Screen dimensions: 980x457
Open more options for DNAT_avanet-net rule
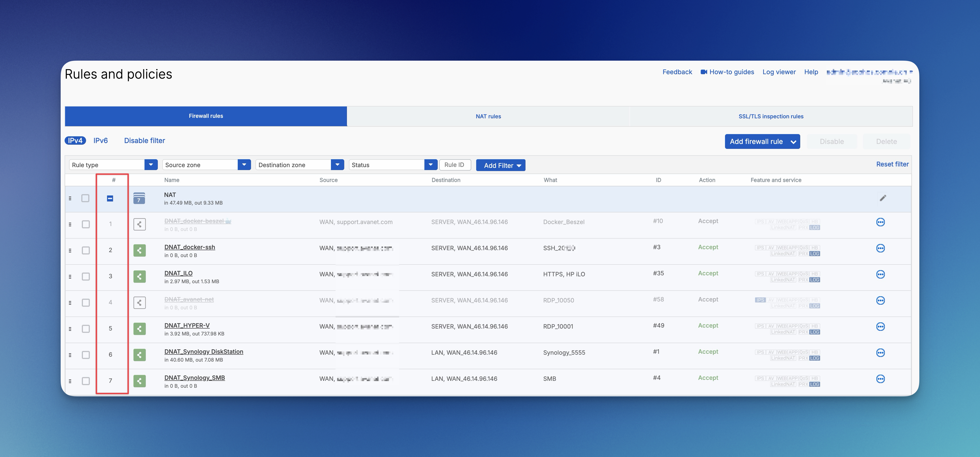point(880,300)
